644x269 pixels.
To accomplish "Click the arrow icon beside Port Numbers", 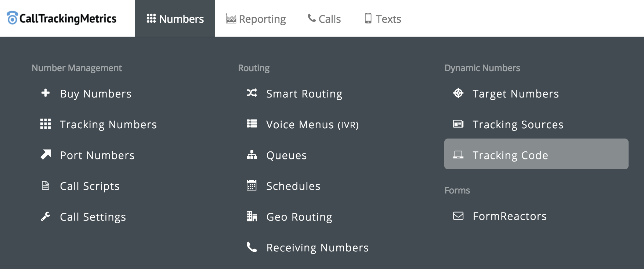I will pos(46,154).
